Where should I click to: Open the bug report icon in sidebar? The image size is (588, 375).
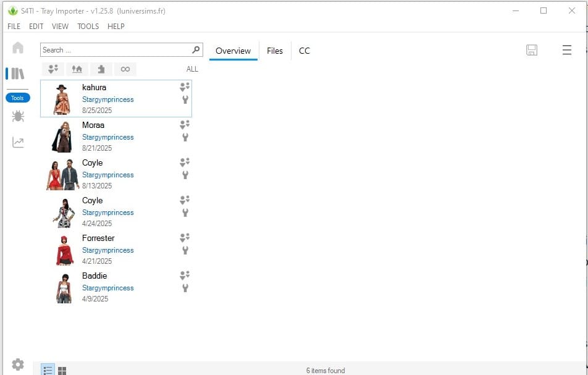tap(18, 116)
